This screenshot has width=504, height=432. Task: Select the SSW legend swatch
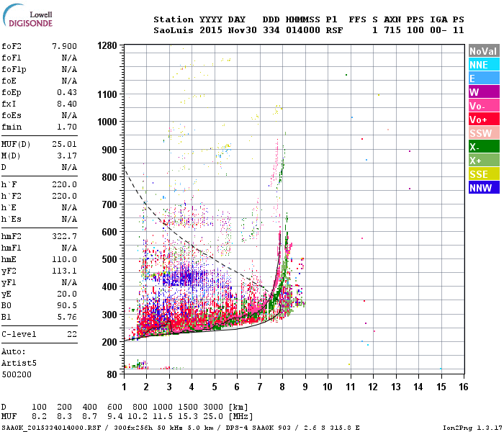(484, 133)
